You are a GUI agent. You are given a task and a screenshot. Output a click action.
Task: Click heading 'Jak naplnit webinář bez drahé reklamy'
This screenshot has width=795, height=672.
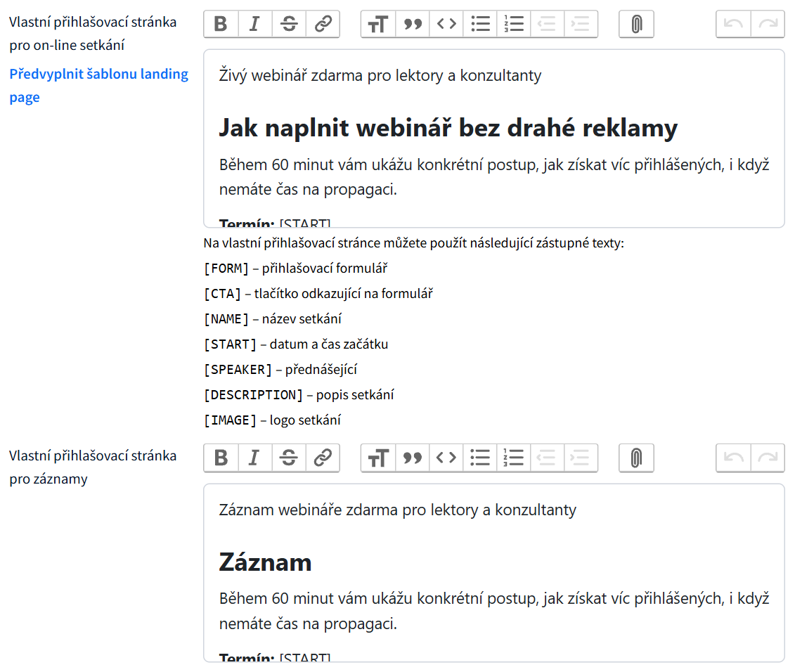click(x=448, y=127)
